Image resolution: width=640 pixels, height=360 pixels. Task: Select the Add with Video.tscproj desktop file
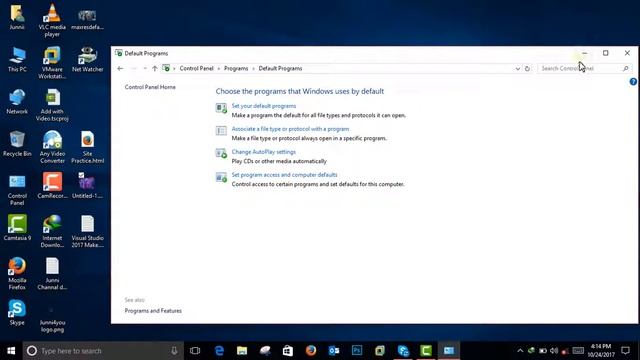(52, 105)
